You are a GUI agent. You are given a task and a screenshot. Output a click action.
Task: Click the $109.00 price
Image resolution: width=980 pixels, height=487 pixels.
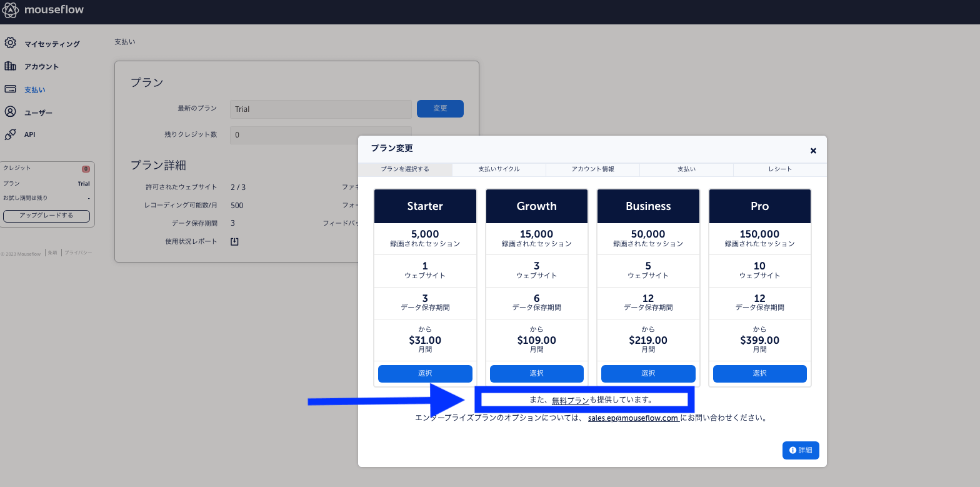537,341
